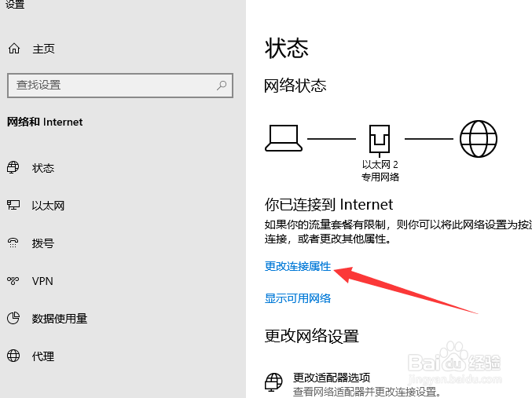
Task: Click the 网络状态 heading
Action: pos(295,86)
